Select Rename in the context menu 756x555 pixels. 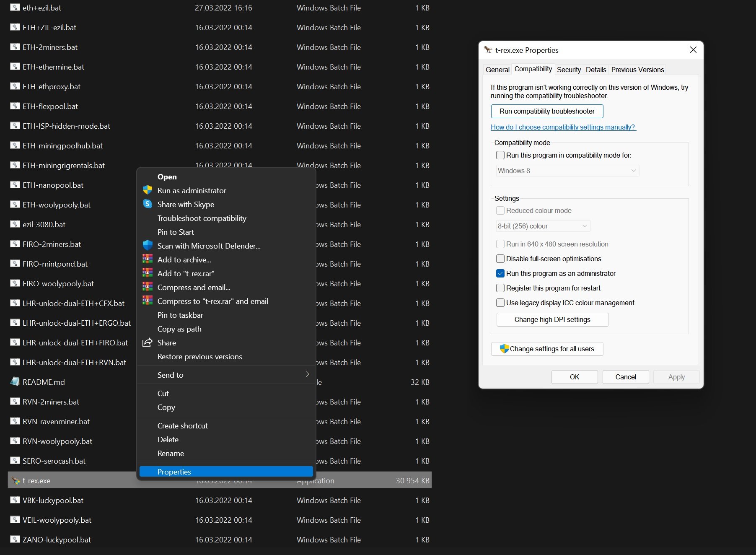click(226, 453)
